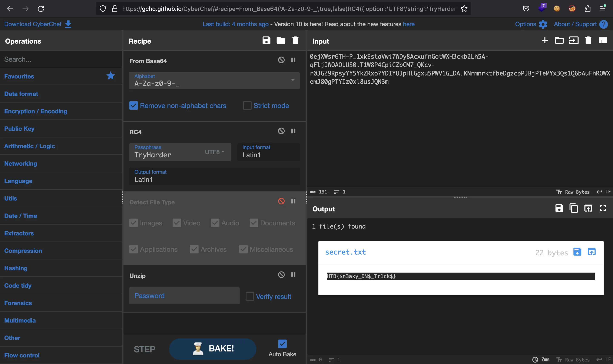Open folder as input
613x364 pixels.
point(559,40)
